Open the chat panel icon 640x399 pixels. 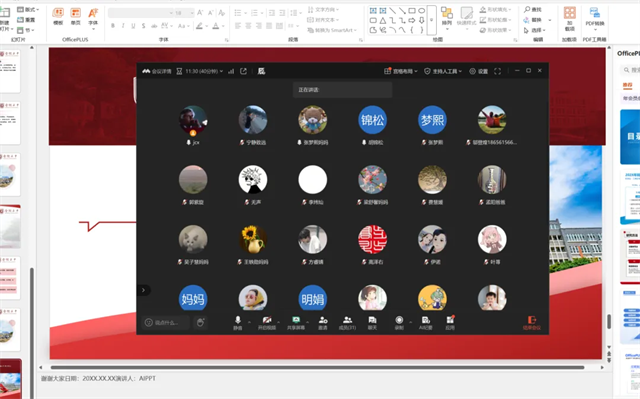point(372,322)
